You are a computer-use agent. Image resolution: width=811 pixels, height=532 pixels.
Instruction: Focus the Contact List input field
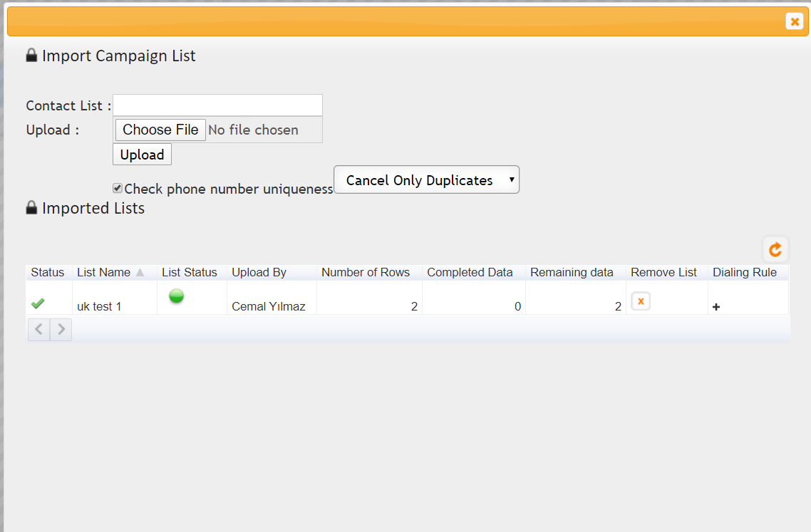click(218, 105)
